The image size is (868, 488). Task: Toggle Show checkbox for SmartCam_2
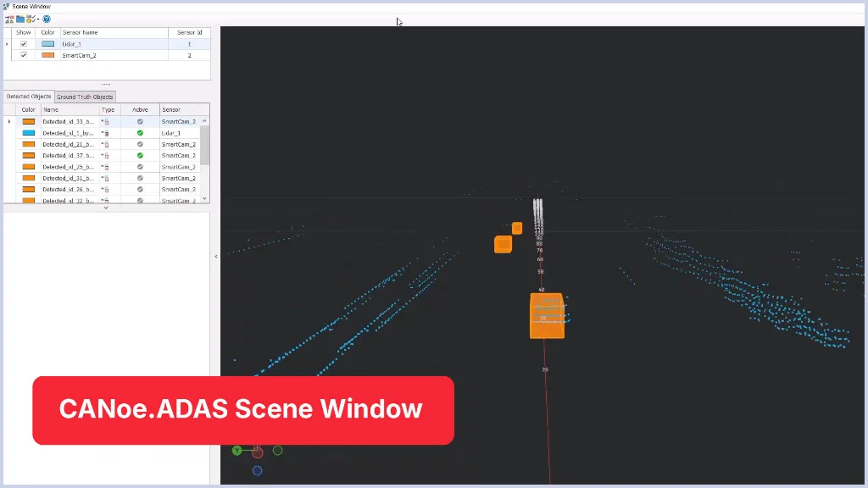[23, 55]
